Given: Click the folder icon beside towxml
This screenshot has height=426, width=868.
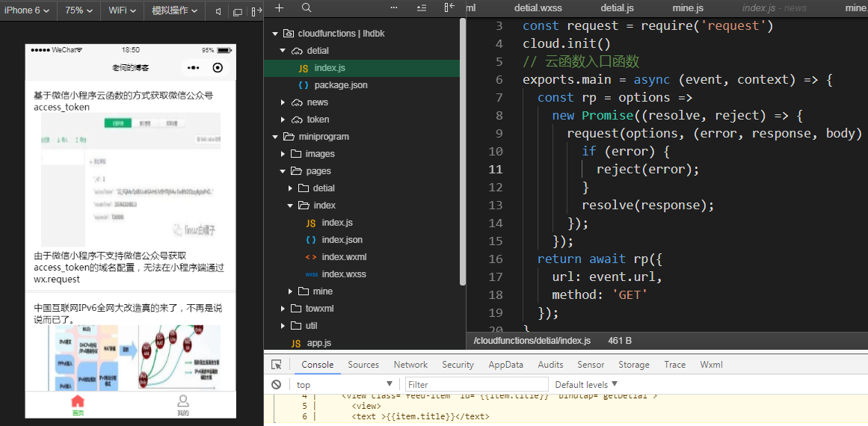Looking at the screenshot, I should pyautogui.click(x=296, y=308).
